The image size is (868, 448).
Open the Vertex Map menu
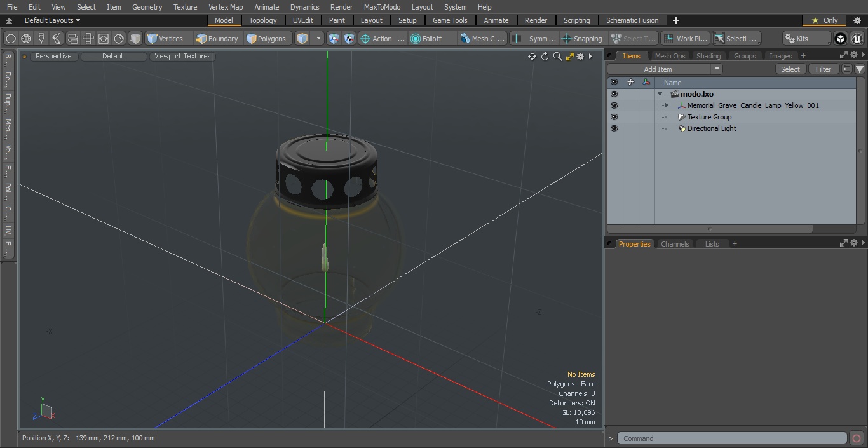226,7
